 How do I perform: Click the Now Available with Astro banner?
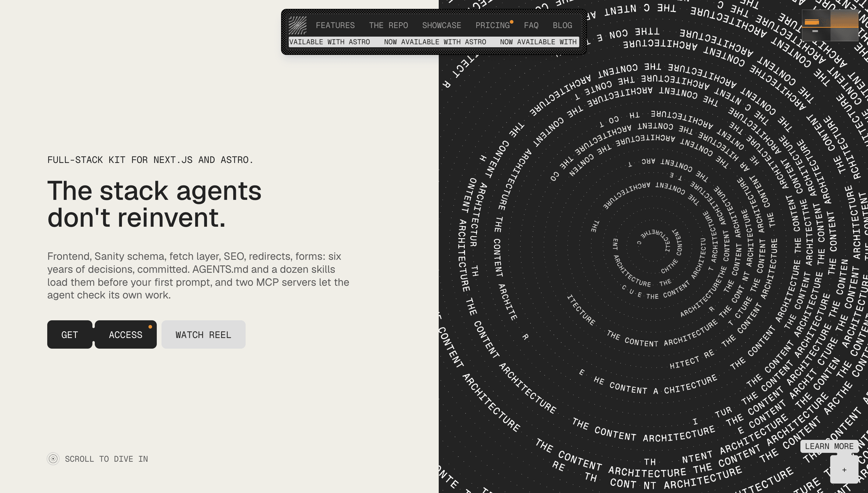434,42
